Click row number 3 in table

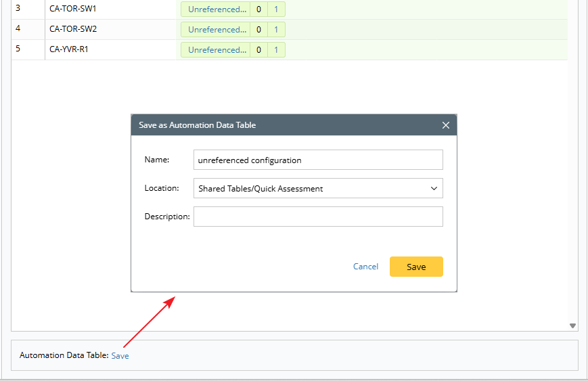[x=18, y=9]
